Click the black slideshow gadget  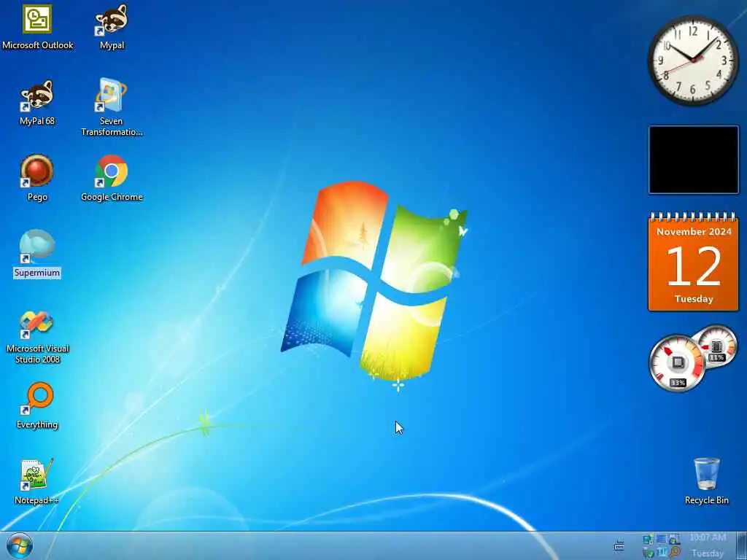(693, 160)
